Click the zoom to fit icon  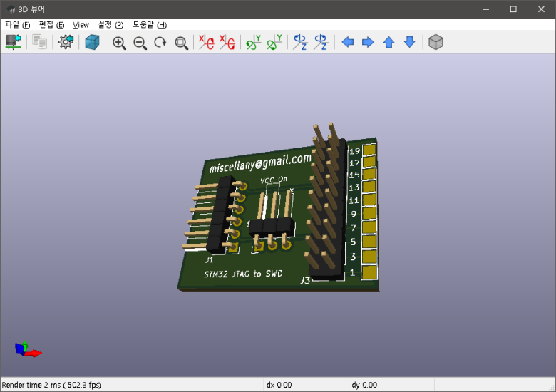pyautogui.click(x=181, y=43)
